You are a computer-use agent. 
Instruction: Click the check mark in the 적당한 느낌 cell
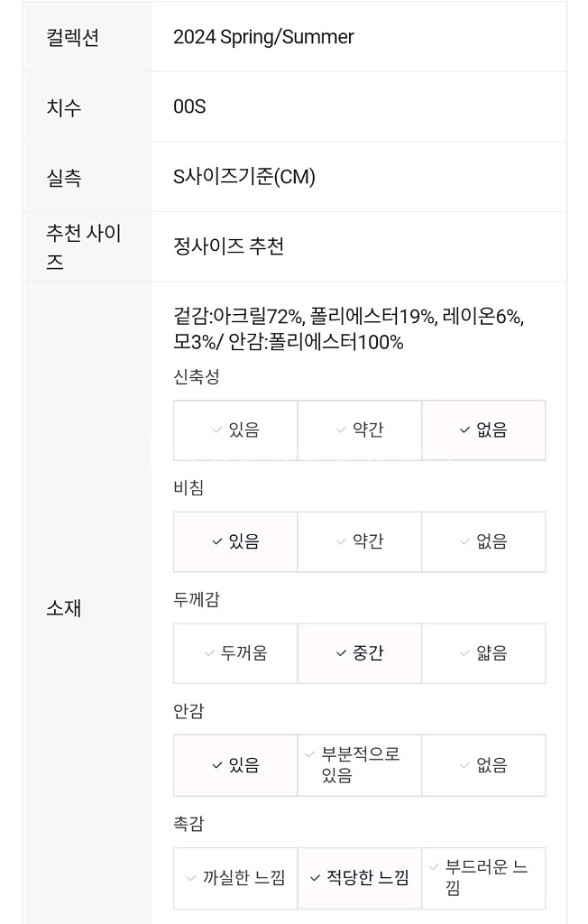pyautogui.click(x=316, y=878)
